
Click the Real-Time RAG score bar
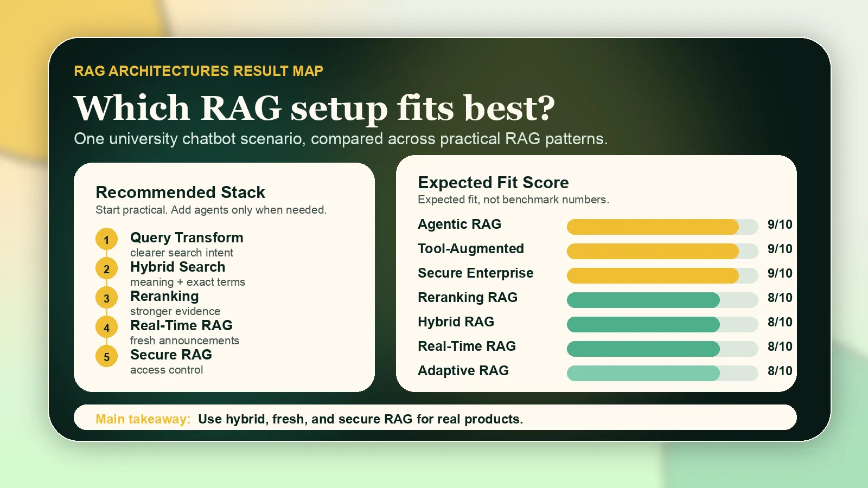(x=662, y=349)
